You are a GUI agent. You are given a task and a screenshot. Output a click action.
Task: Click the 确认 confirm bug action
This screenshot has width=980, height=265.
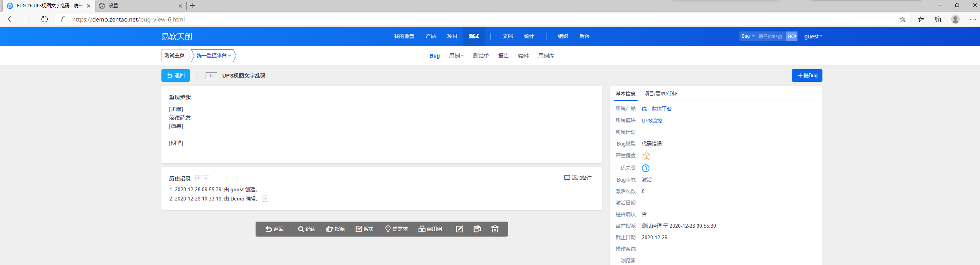tap(306, 229)
